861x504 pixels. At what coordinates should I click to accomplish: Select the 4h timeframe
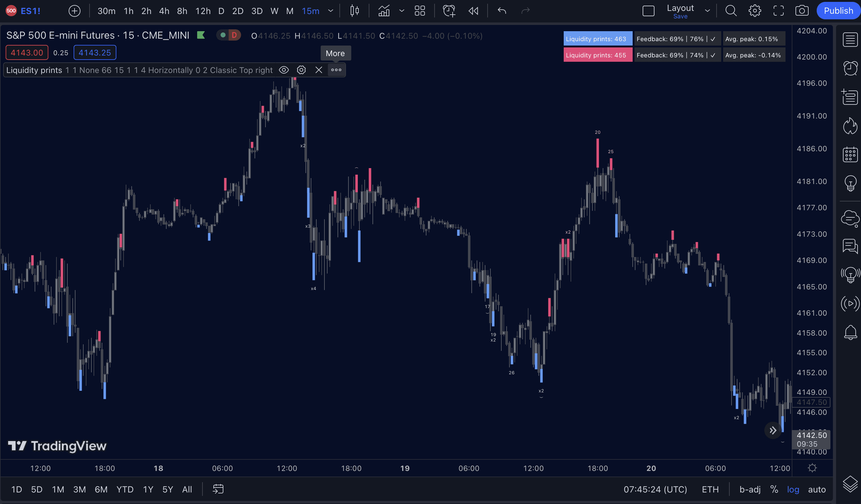pos(164,11)
